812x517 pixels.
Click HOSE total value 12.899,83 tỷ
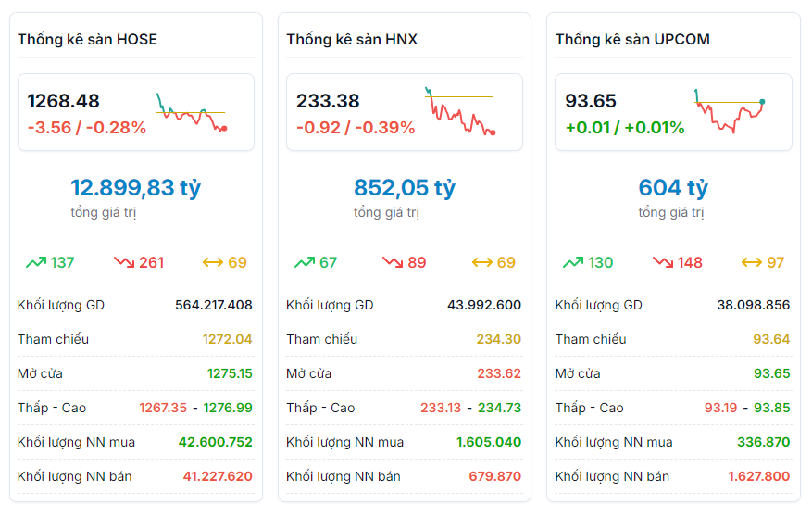point(135,188)
